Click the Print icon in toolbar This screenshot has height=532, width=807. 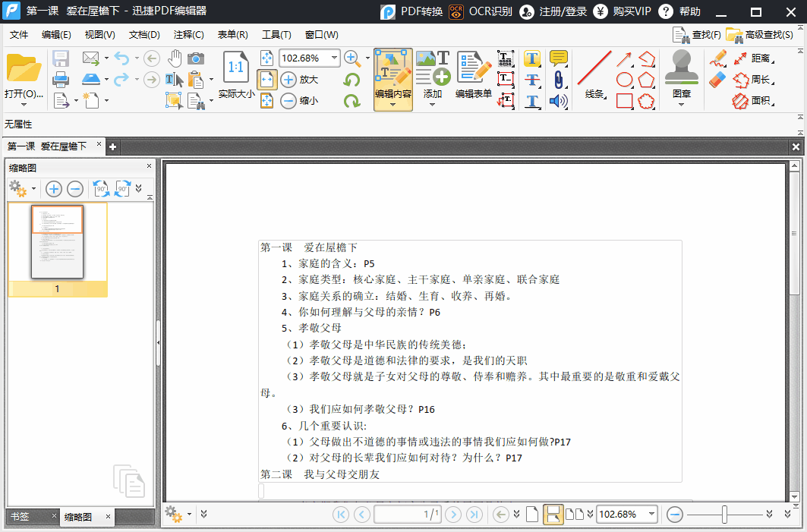click(x=61, y=79)
